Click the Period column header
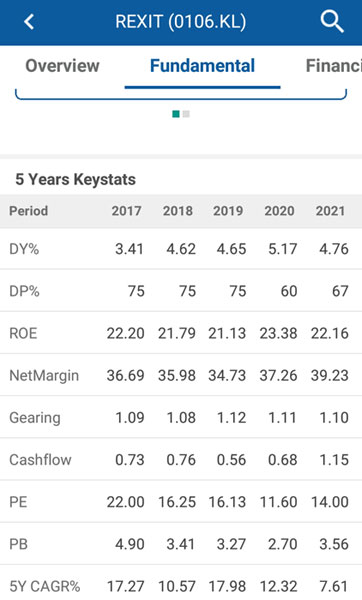 [x=28, y=211]
